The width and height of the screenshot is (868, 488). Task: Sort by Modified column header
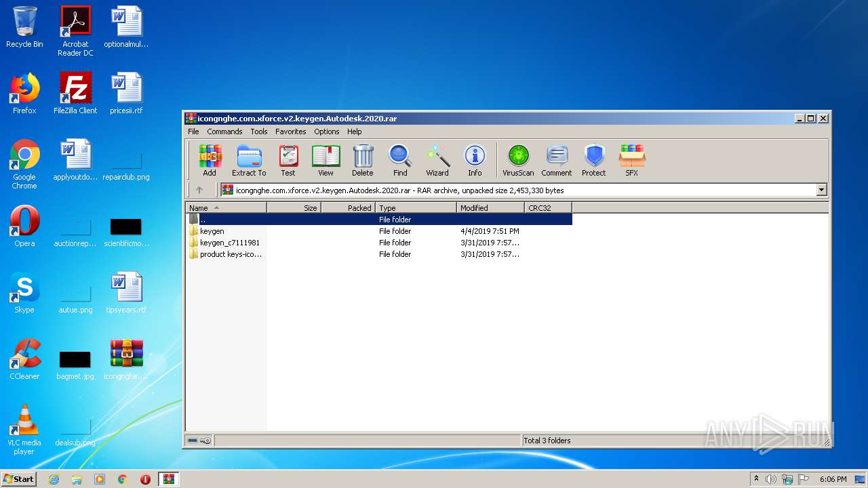(491, 208)
